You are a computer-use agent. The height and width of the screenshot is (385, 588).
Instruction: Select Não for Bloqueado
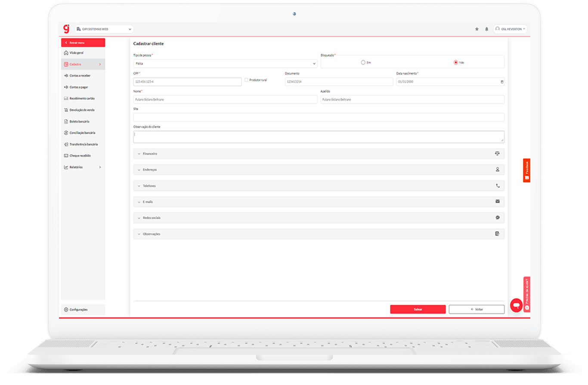456,62
